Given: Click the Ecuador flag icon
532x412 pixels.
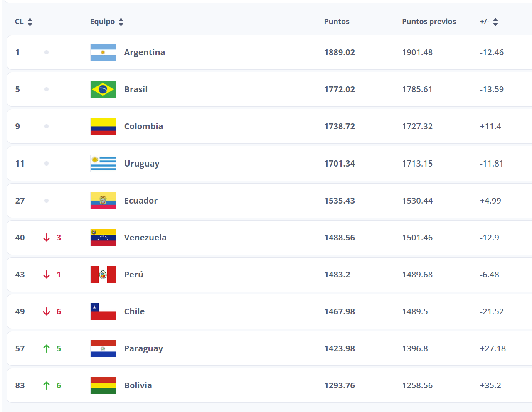Looking at the screenshot, I should click(x=103, y=201).
